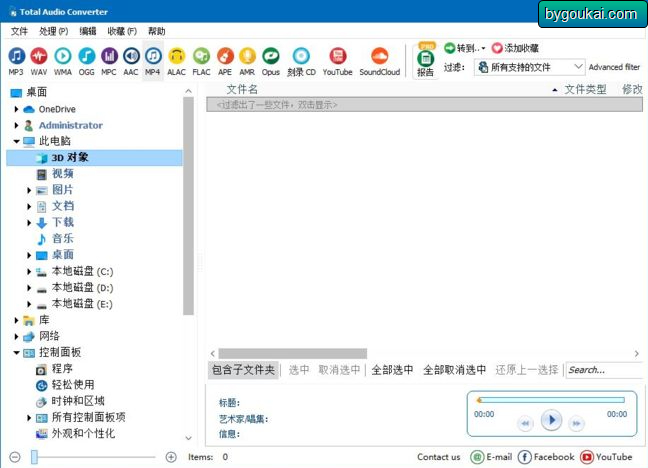Open the 文件 menu
The image size is (648, 468).
click(19, 31)
